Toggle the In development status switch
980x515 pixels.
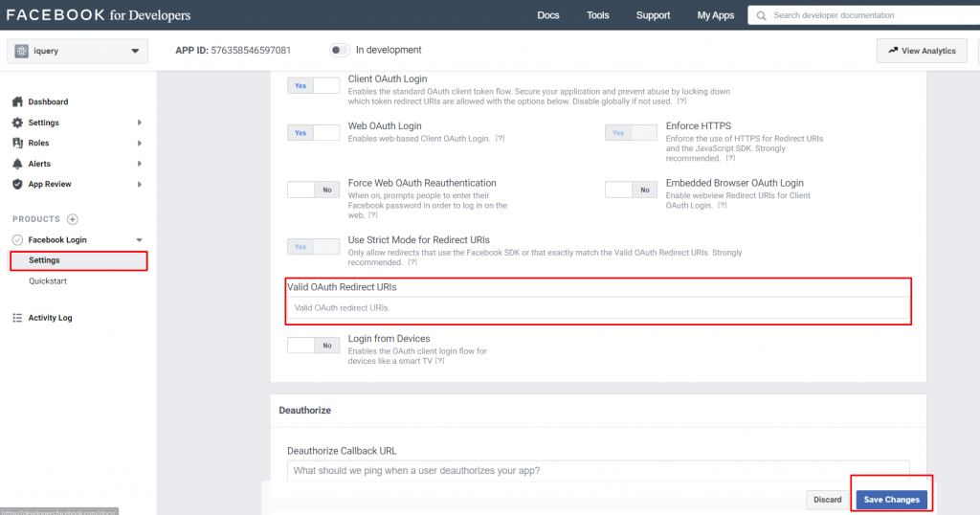tap(340, 50)
